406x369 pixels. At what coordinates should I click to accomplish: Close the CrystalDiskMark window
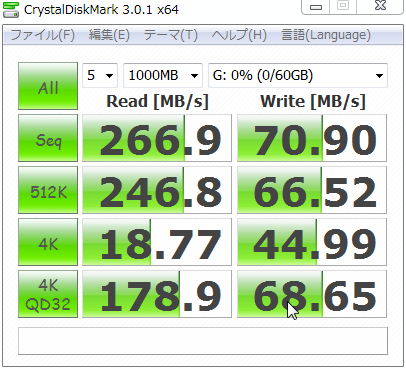pyautogui.click(x=380, y=6)
